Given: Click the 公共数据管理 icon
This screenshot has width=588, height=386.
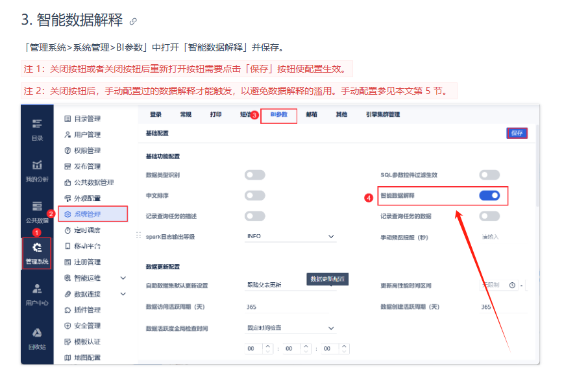Looking at the screenshot, I should point(67,182).
